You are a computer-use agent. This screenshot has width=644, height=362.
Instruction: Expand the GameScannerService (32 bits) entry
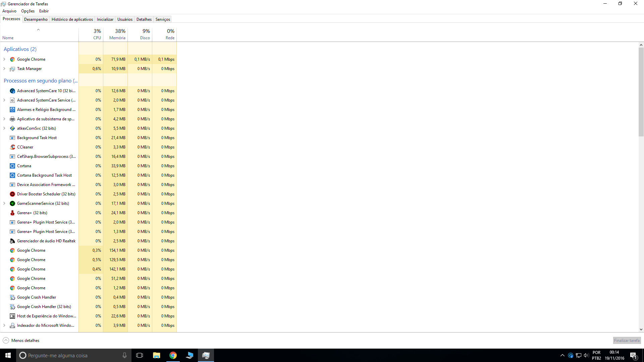click(4, 203)
